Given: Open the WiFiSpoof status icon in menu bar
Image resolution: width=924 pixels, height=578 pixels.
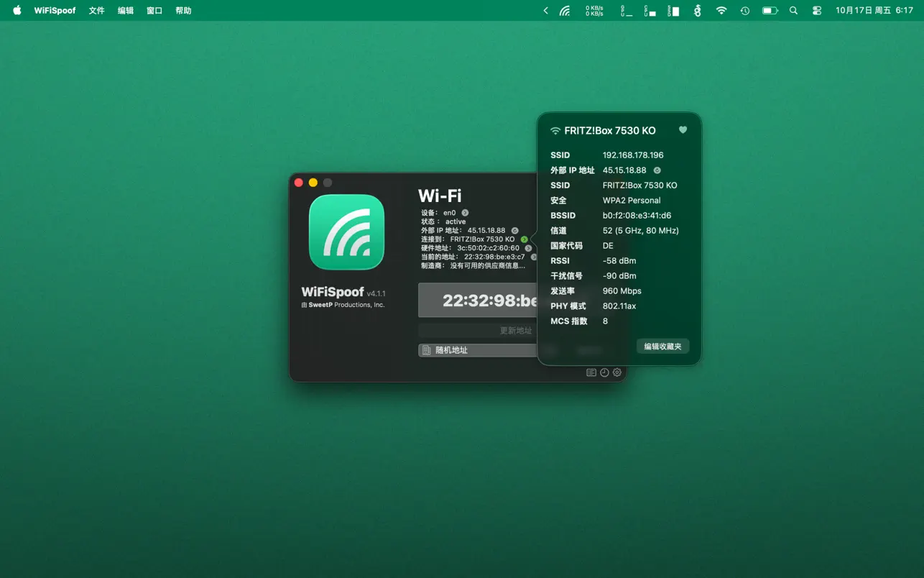Looking at the screenshot, I should pyautogui.click(x=565, y=10).
